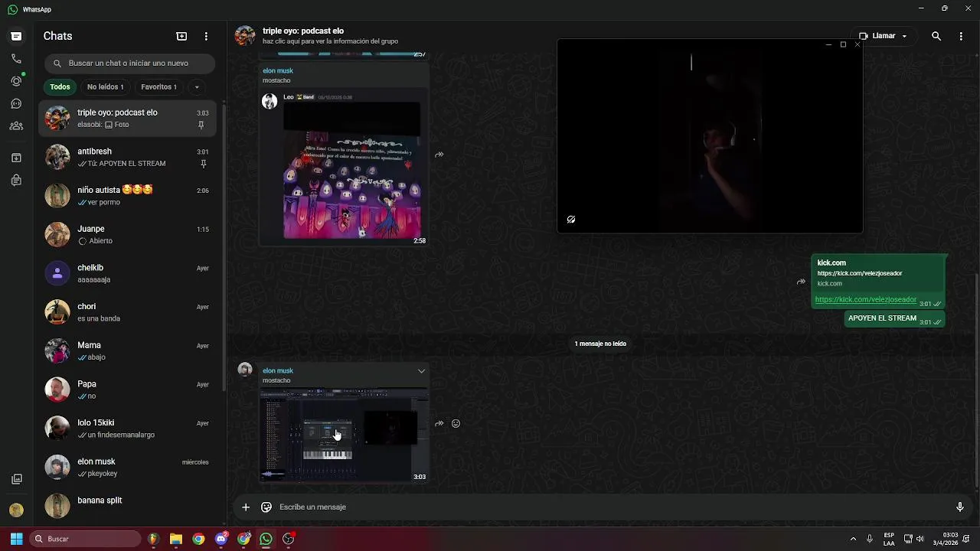Select the Favoritos 1 filter
Viewport: 980px width, 551px height.
158,86
